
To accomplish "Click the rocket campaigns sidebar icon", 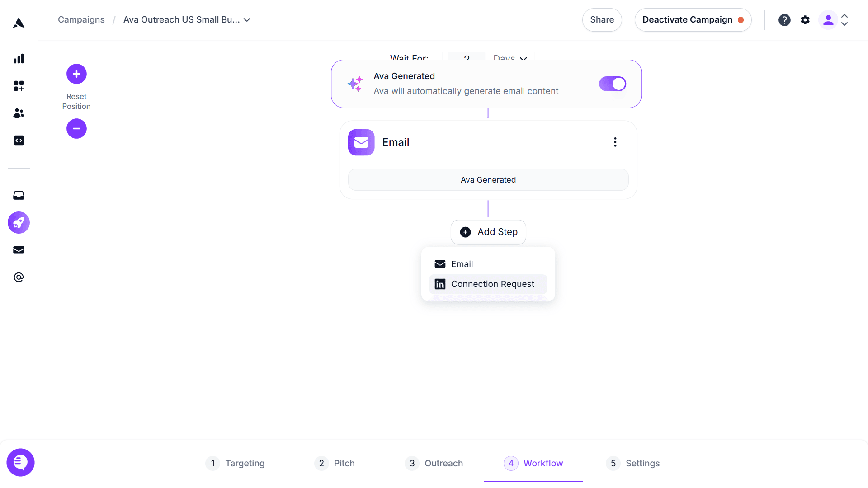I will (19, 223).
